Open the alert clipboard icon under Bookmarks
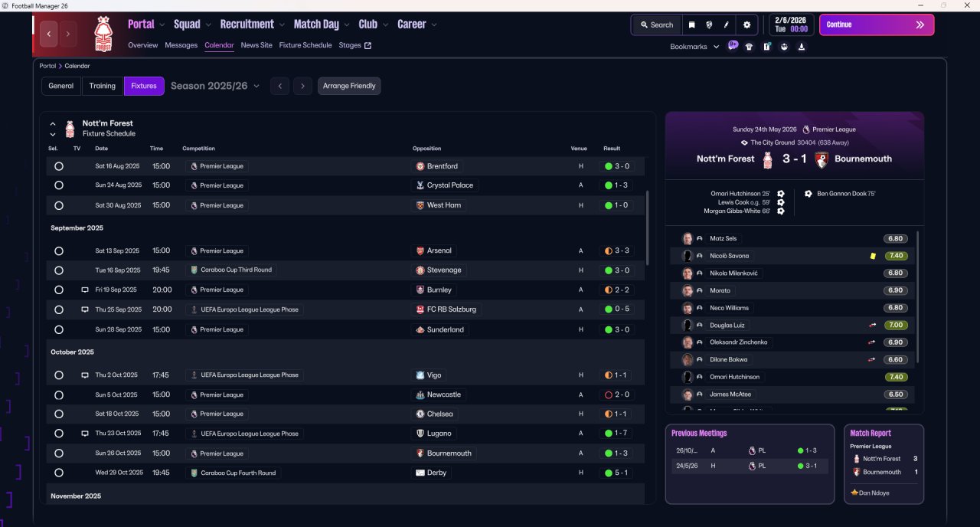This screenshot has width=980, height=527. point(766,47)
